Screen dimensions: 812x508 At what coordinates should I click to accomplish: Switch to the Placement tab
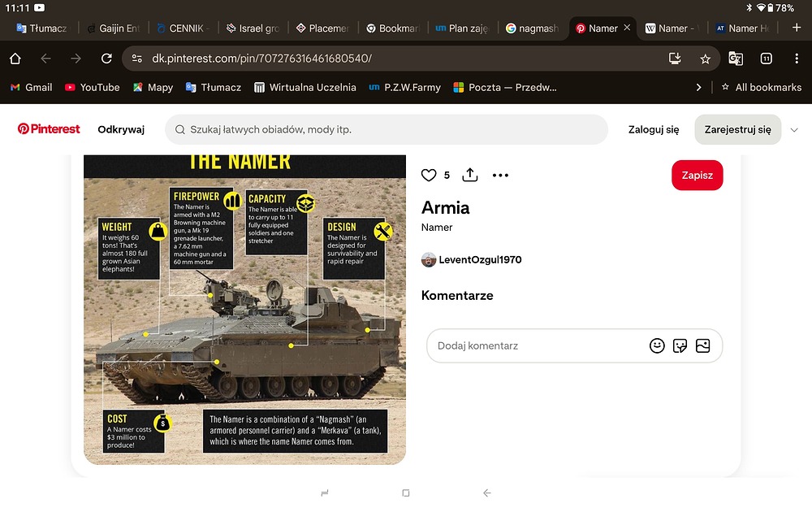tap(324, 28)
